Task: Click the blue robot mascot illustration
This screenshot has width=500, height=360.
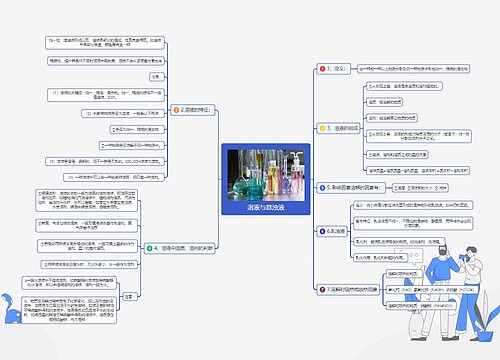Action: (x=11, y=309)
